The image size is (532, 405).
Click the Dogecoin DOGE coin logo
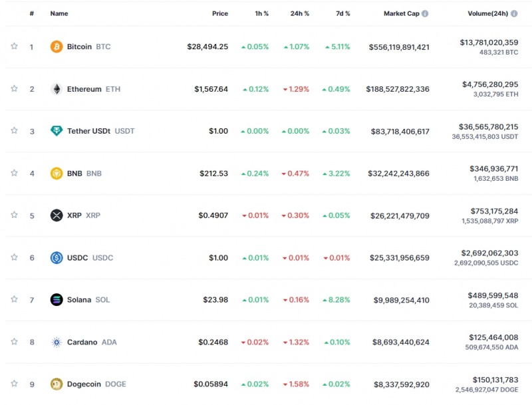pos(55,384)
